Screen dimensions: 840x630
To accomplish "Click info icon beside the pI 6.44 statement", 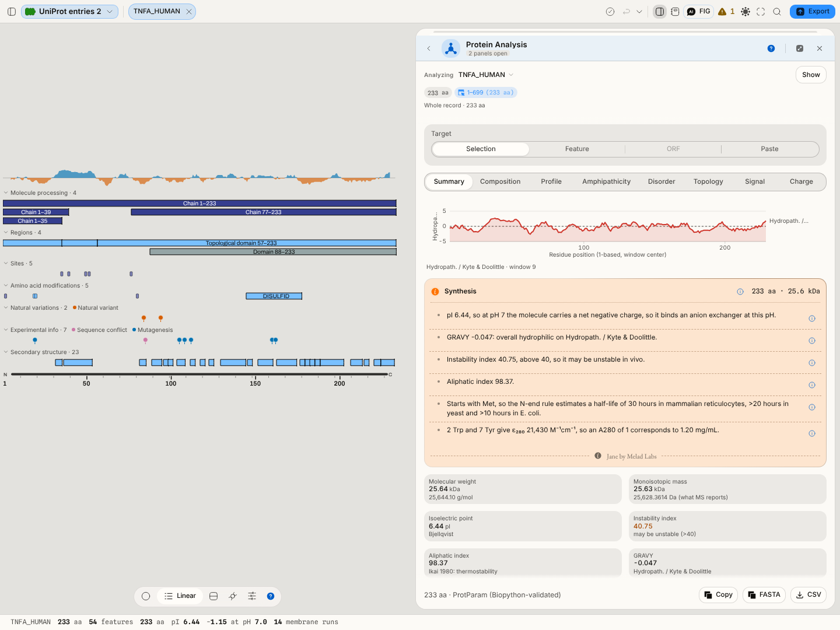I will (x=812, y=318).
